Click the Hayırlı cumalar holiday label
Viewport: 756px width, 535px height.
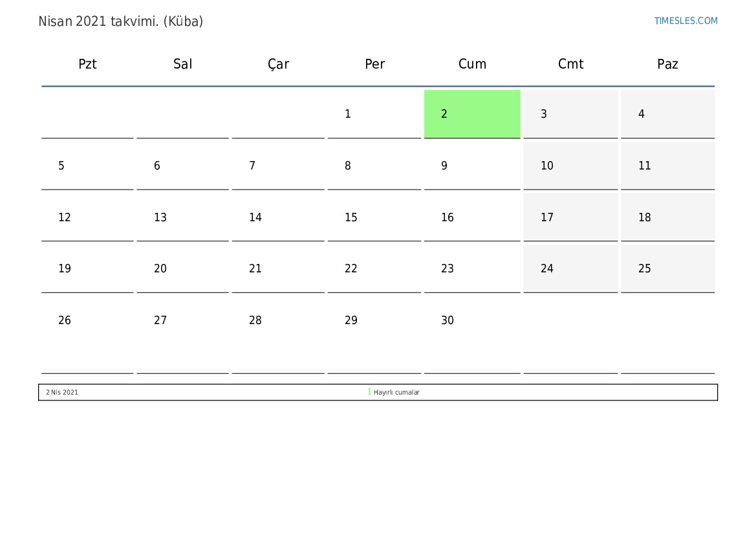click(x=396, y=392)
